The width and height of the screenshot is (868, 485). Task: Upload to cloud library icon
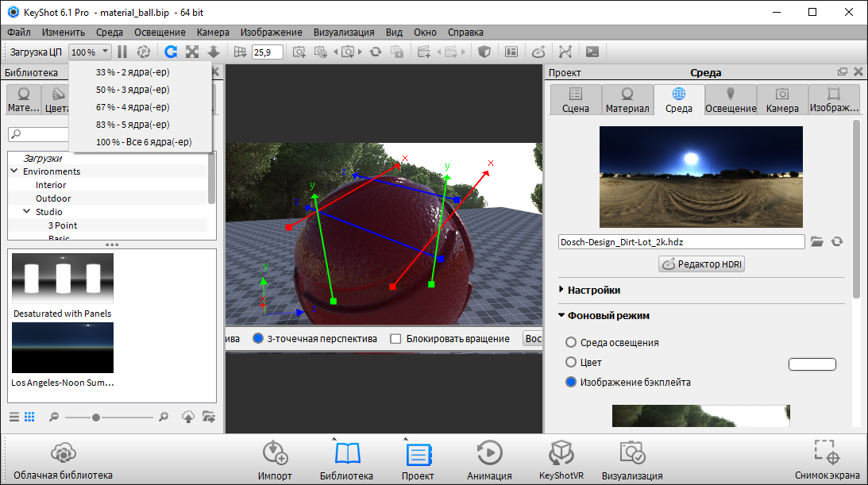point(188,417)
